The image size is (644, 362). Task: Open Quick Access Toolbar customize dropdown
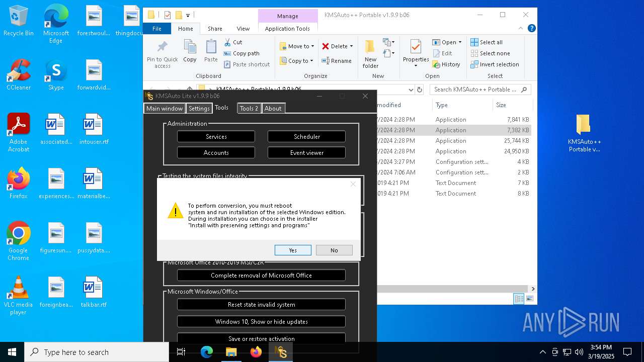pos(188,15)
